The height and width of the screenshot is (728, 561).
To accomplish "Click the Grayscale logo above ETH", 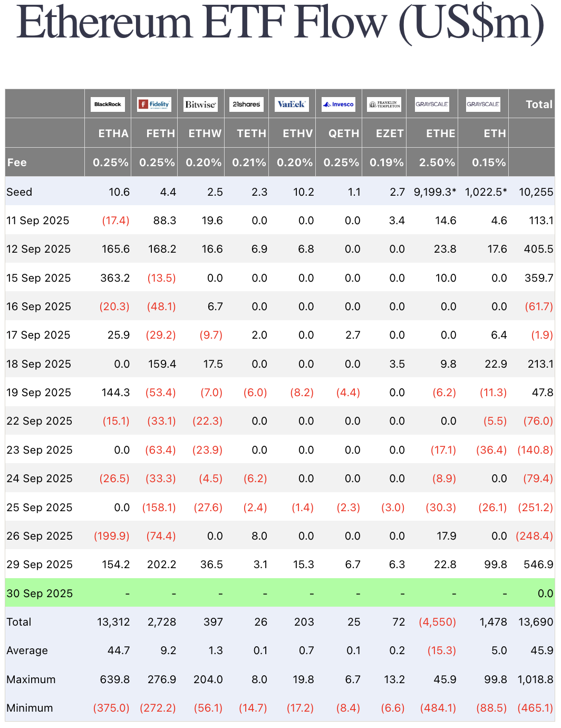I will pyautogui.click(x=483, y=104).
